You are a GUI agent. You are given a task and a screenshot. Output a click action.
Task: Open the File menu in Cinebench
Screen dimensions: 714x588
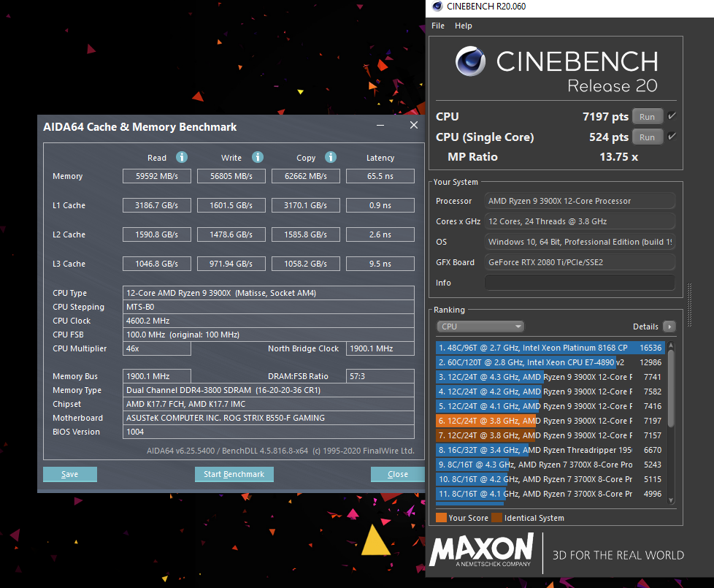pos(438,26)
